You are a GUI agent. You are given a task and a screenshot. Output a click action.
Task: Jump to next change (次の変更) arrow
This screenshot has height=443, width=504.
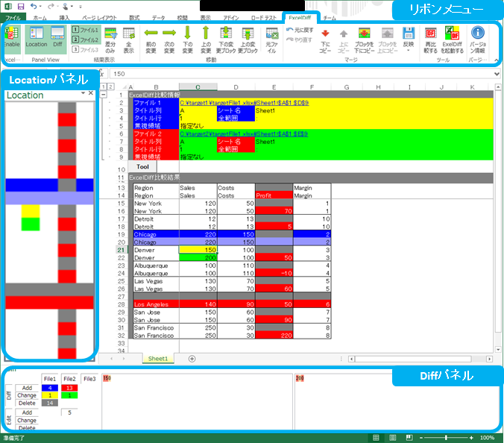pyautogui.click(x=169, y=40)
